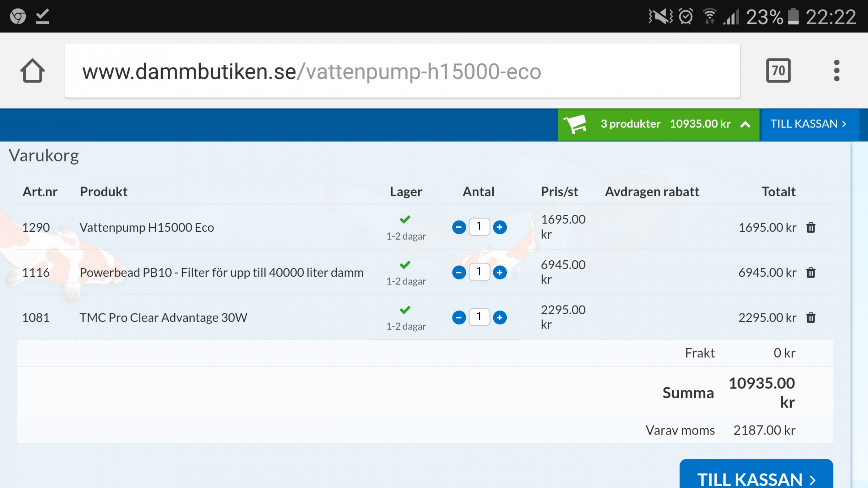Click quantity field for Vattenpump H15000 Eco
Screen dimensions: 868x488
[479, 227]
